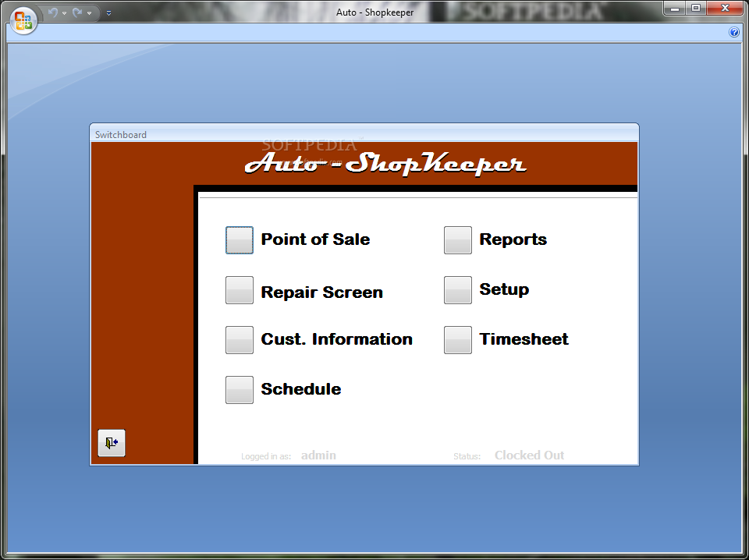
Task: Click the Timesheet label text
Action: coord(524,339)
